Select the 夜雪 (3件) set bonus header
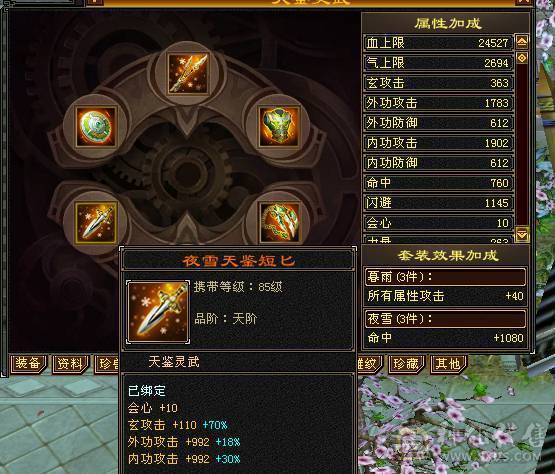 tap(445, 319)
